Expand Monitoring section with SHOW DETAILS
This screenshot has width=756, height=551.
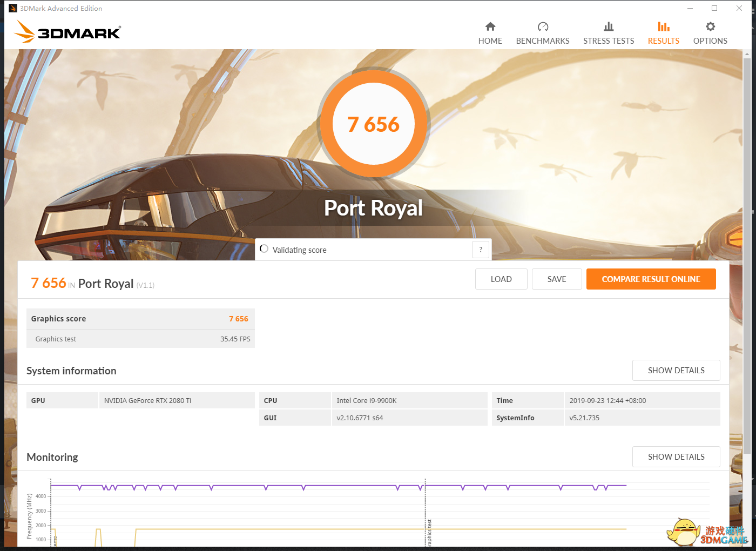point(676,457)
